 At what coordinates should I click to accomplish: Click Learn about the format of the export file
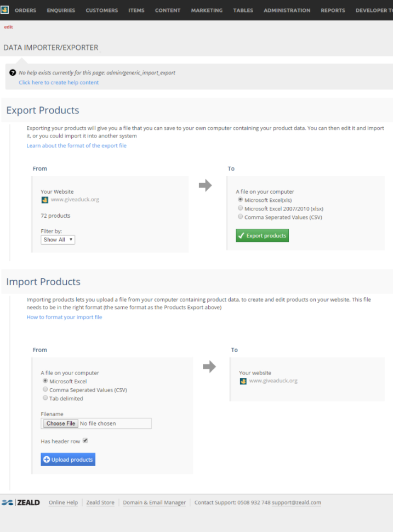coord(76,145)
